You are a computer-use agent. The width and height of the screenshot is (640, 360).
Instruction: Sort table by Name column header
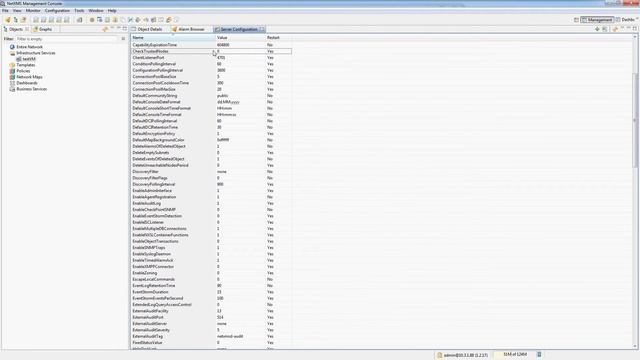pos(173,38)
